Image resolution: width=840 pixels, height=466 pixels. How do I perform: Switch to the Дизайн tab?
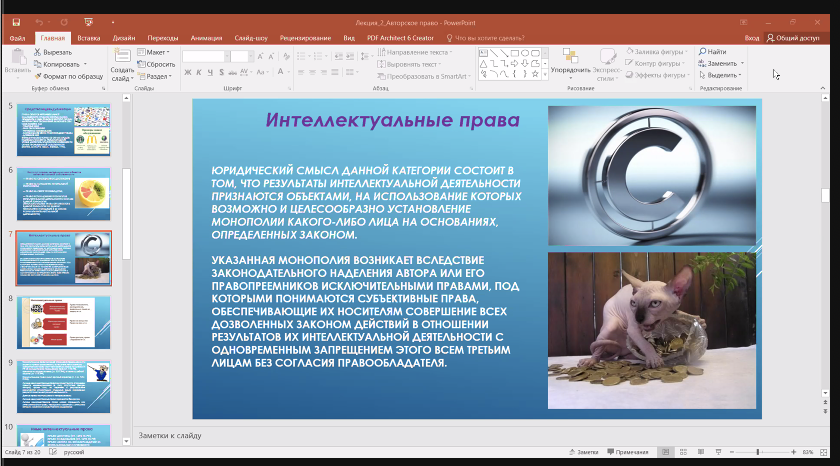[124, 38]
